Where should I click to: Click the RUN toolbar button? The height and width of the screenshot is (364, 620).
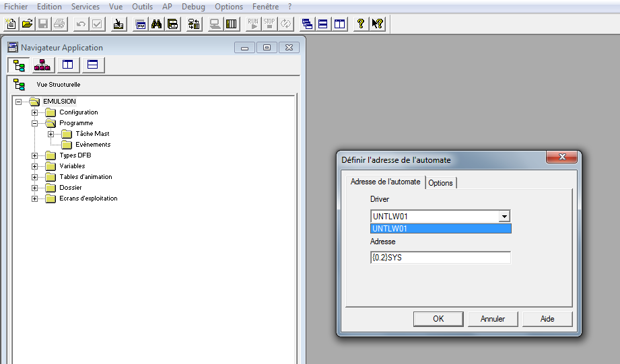pos(253,24)
